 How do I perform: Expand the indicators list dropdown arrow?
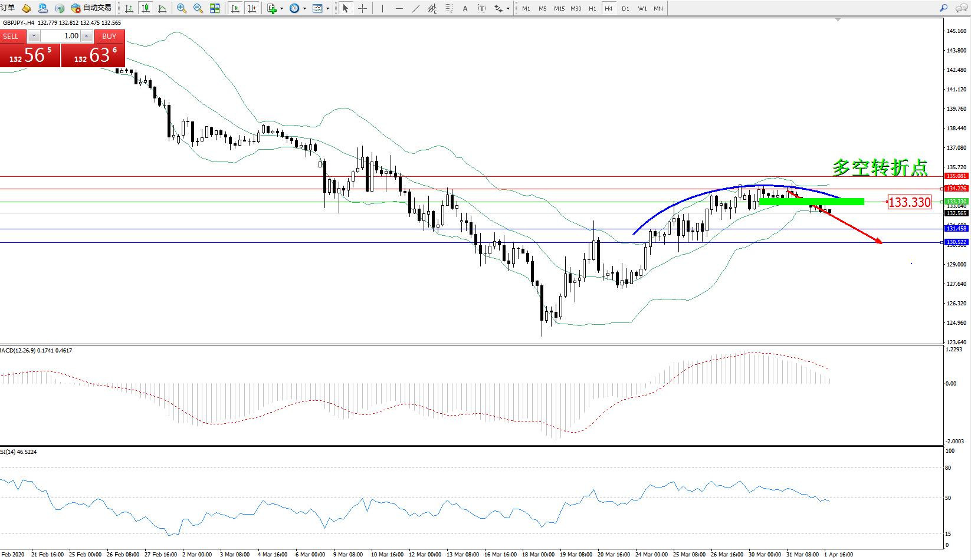(x=281, y=9)
